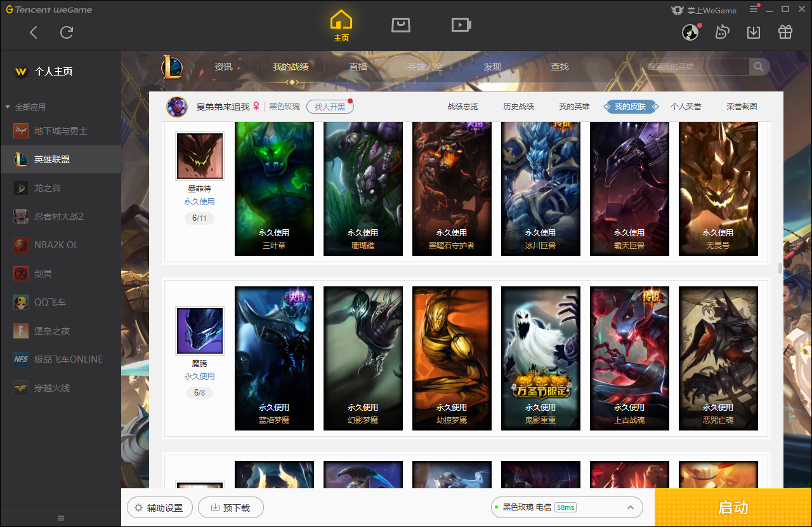This screenshot has height=527, width=812.
Task: Select QQ飞车 game
Action: (x=60, y=302)
